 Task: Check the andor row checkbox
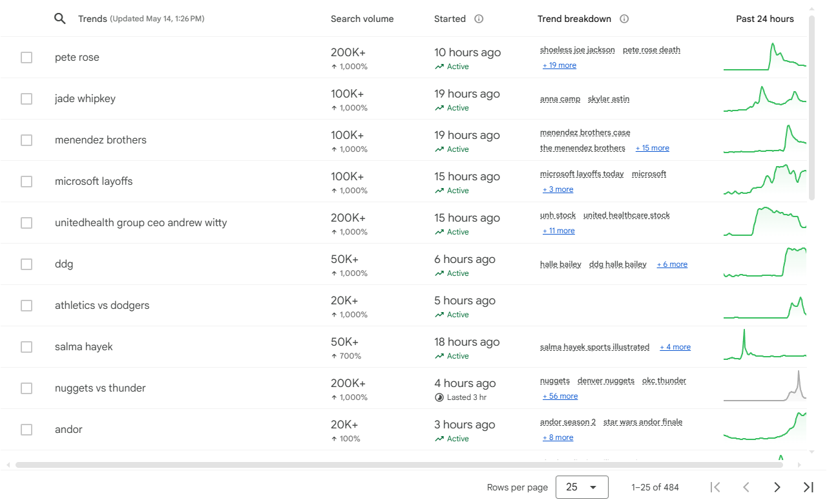tap(26, 430)
